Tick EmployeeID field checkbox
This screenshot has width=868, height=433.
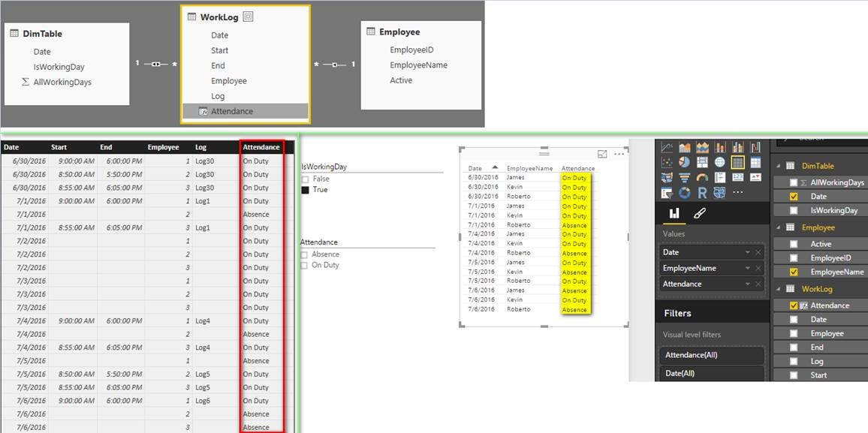coord(794,257)
